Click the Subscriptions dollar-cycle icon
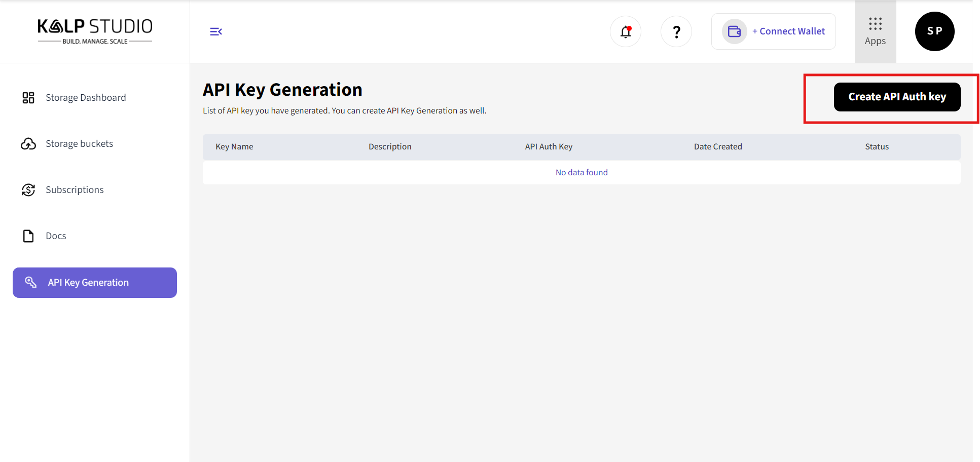The height and width of the screenshot is (462, 980). click(x=28, y=190)
